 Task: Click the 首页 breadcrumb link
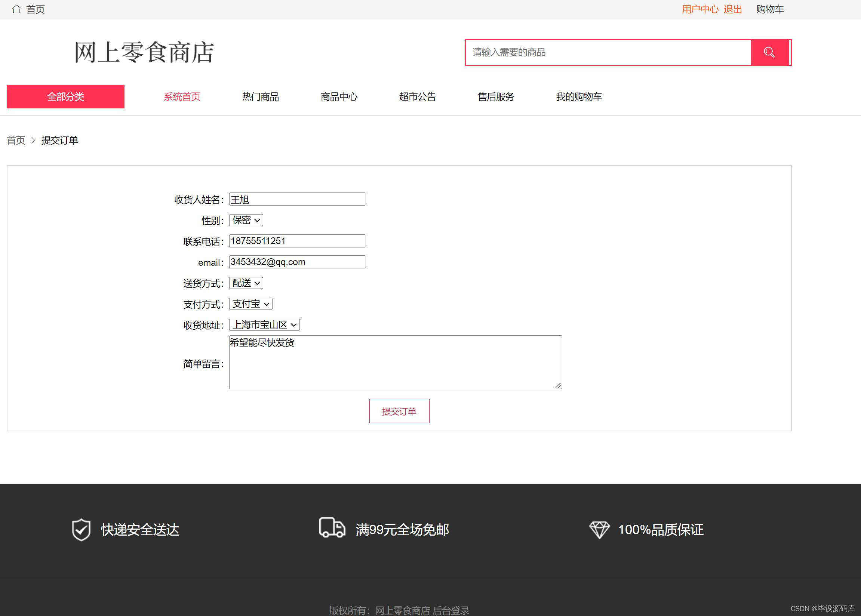[x=16, y=140]
